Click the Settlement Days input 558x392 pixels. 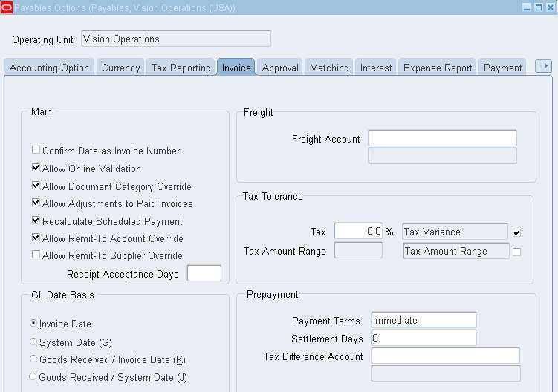pos(424,339)
